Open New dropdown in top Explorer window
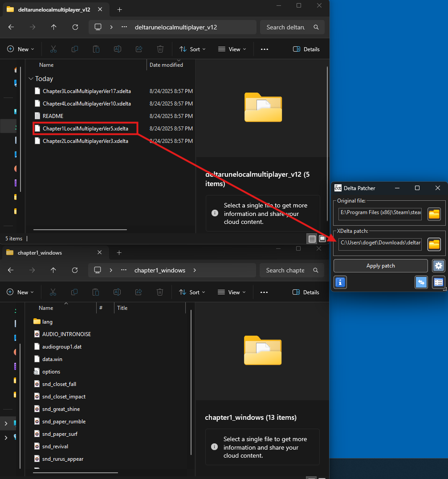Image resolution: width=448 pixels, height=479 pixels. click(x=20, y=49)
